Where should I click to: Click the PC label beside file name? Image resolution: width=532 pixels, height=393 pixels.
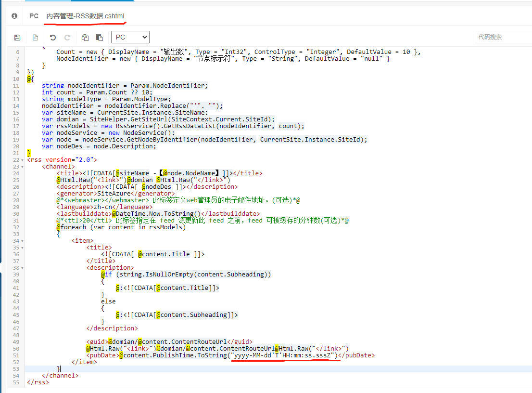[x=34, y=16]
